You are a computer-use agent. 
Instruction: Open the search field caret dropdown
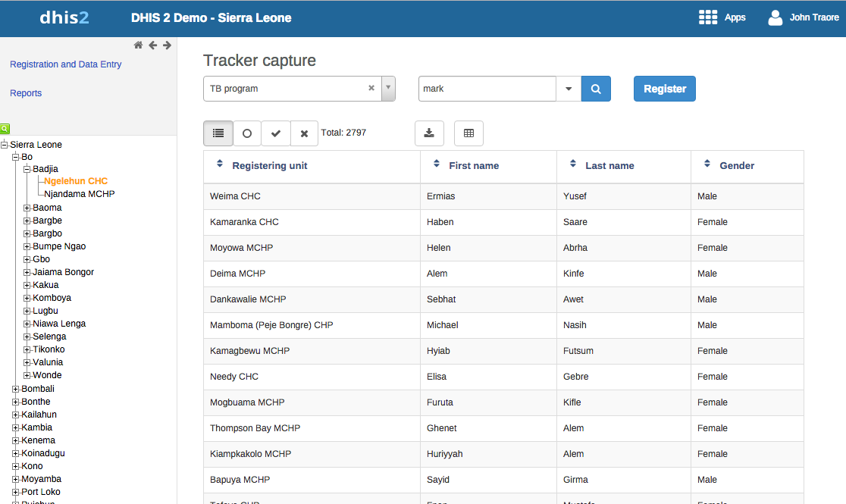pyautogui.click(x=569, y=89)
